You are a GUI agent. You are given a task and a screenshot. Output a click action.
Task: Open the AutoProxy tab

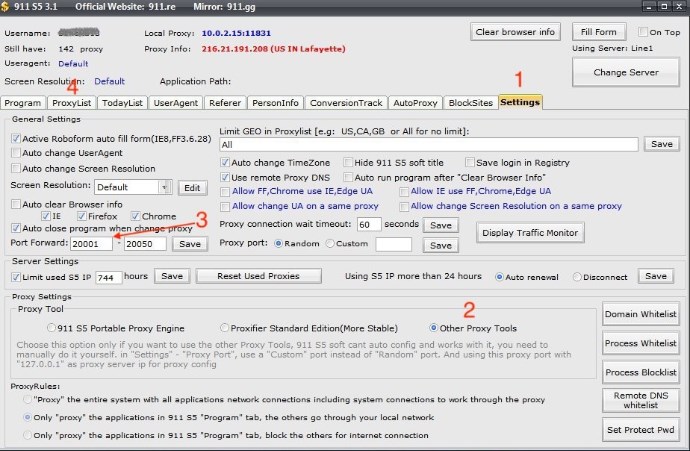[x=416, y=103]
